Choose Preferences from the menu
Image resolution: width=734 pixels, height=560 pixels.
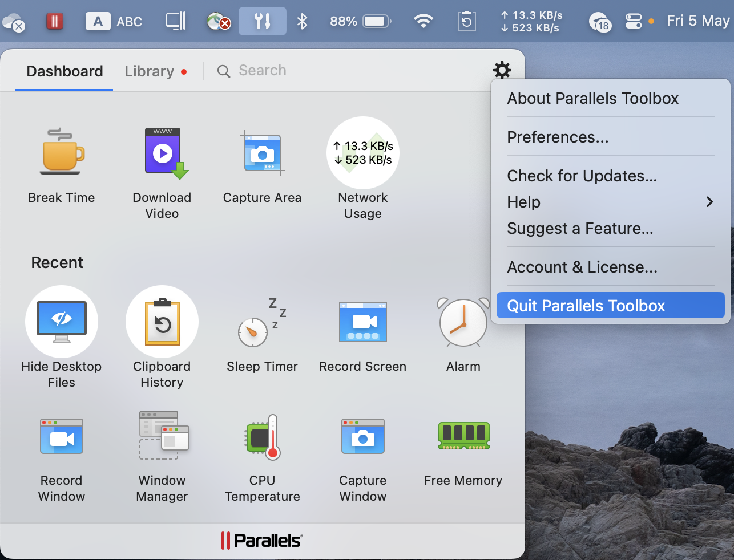click(x=558, y=137)
